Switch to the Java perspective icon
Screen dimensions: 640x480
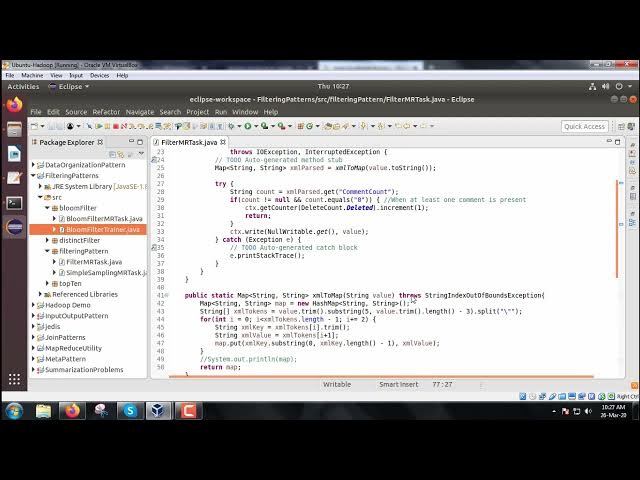point(631,127)
